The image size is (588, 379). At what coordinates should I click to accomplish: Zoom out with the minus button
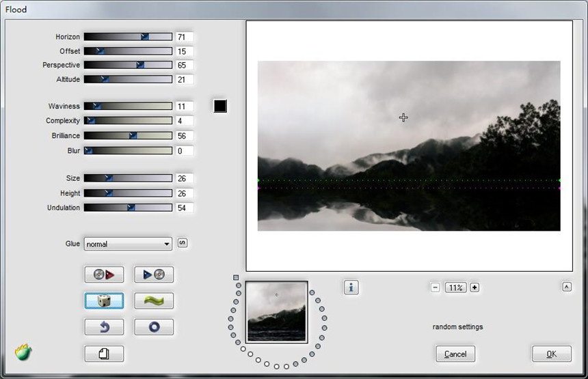436,287
